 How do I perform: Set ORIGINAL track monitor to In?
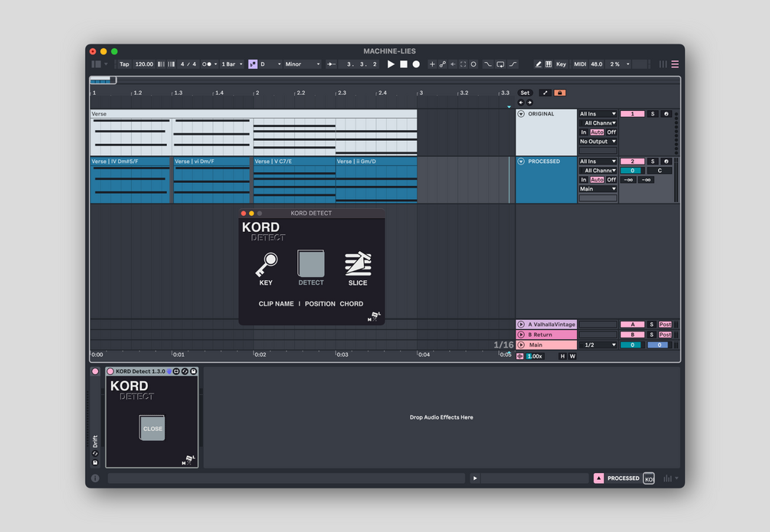(584, 132)
